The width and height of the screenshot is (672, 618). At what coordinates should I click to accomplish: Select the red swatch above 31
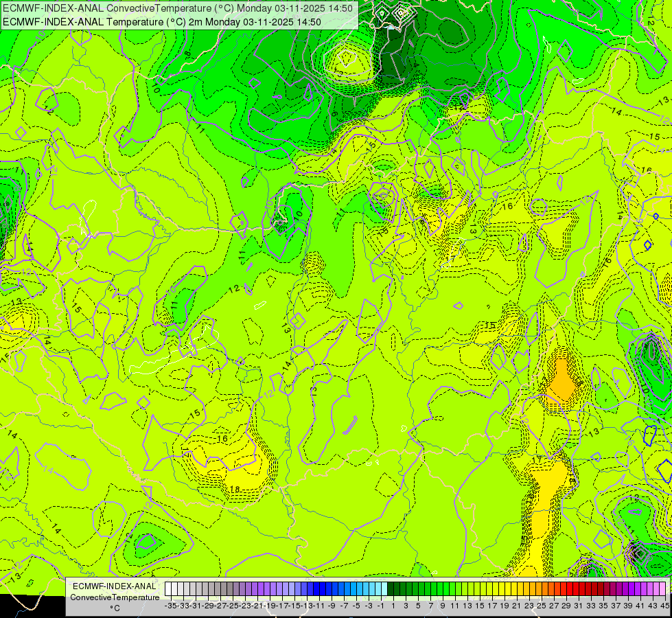pos(575,588)
